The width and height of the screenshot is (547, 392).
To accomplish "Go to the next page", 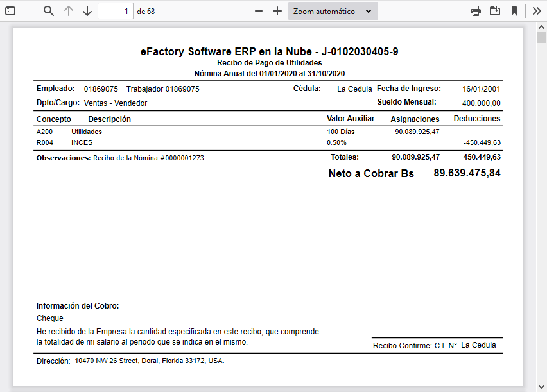I will point(87,10).
